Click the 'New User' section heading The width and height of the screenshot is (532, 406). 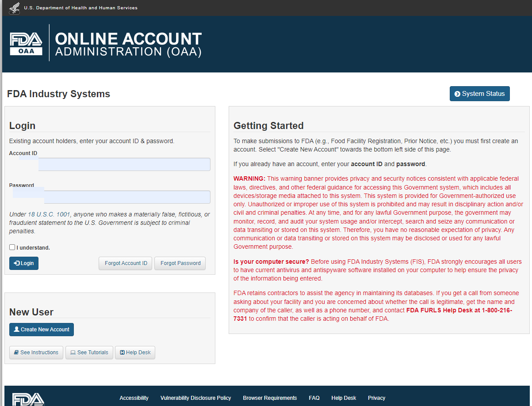(31, 312)
